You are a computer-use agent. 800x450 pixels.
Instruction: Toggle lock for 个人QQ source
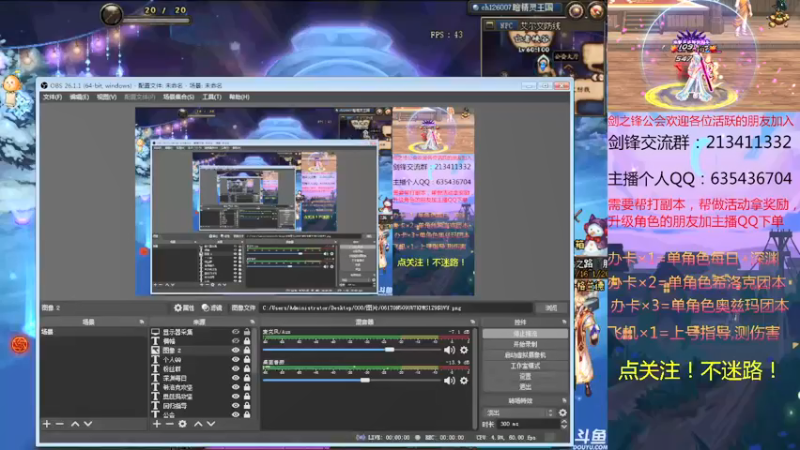(x=247, y=360)
